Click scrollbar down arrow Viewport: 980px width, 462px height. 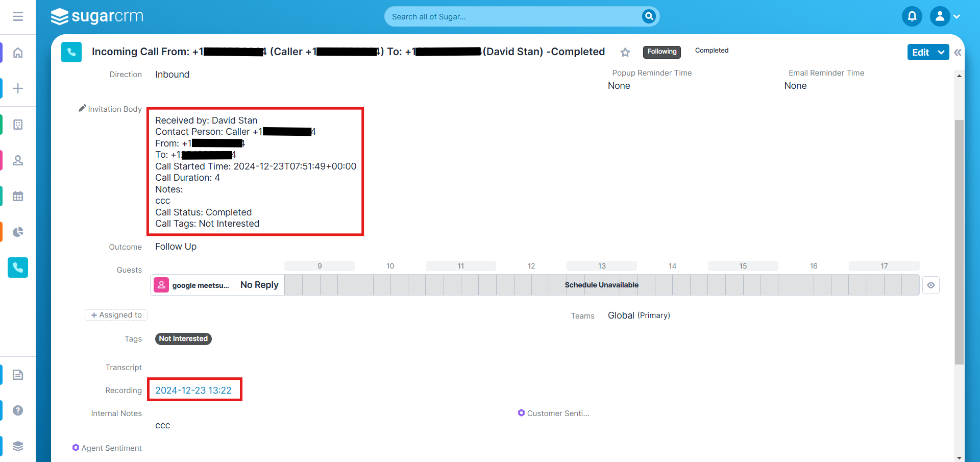[960, 457]
